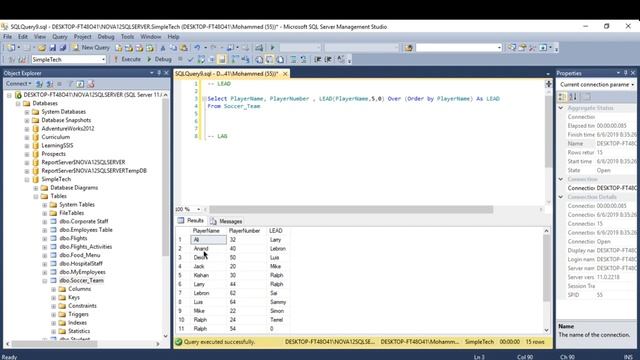The height and width of the screenshot is (360, 640).
Task: Click the Categorized icon in Properties panel
Action: click(x=562, y=97)
